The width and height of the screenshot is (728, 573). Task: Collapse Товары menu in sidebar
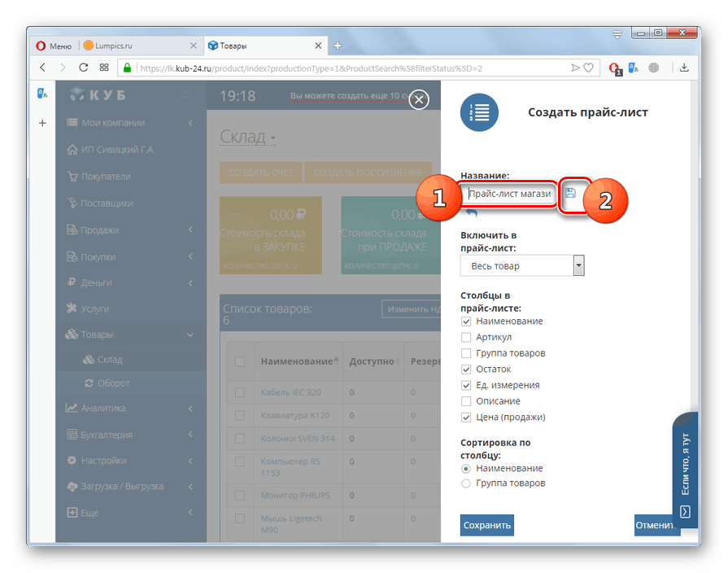coord(131,335)
